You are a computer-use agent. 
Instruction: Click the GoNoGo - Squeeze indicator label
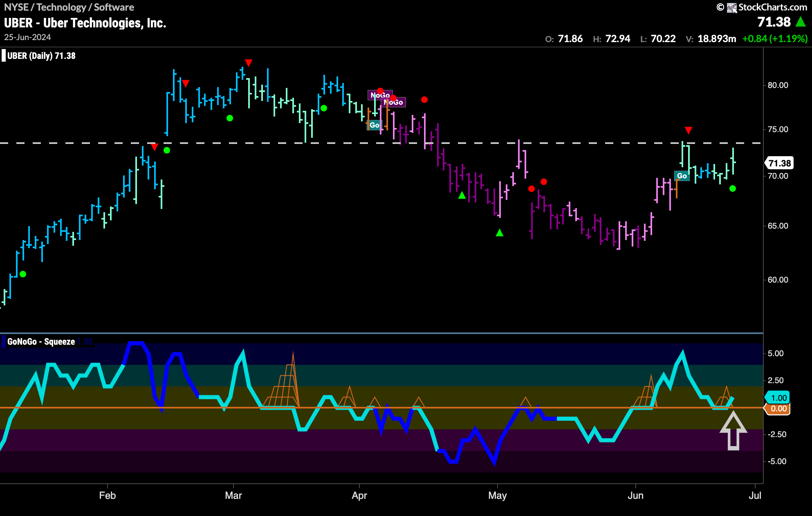tap(41, 342)
